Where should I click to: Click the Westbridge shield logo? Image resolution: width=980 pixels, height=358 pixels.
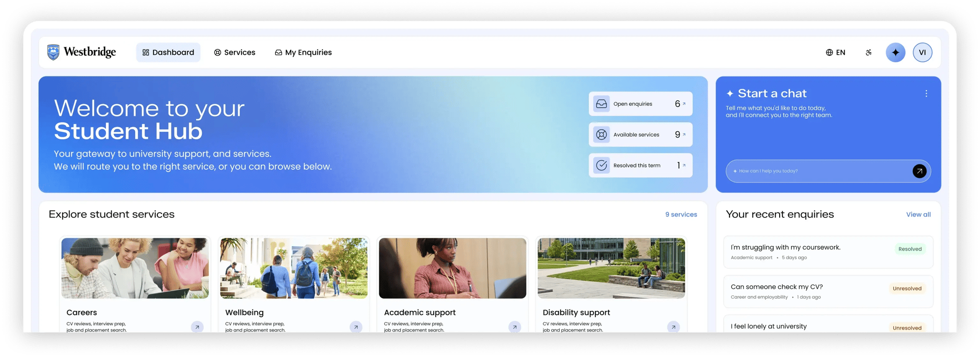tap(53, 52)
